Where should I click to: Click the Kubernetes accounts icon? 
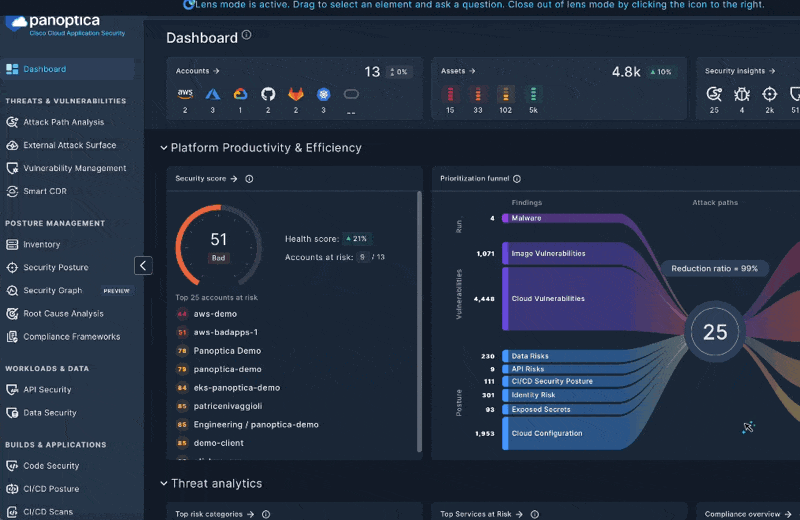click(323, 94)
